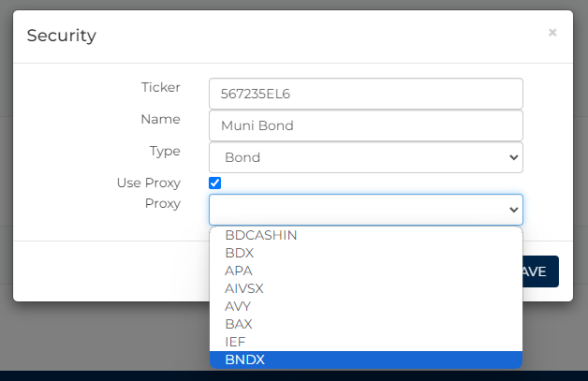Click the Proxy dropdown chevron arrow
Screen dimensions: 588x381
[512, 210]
